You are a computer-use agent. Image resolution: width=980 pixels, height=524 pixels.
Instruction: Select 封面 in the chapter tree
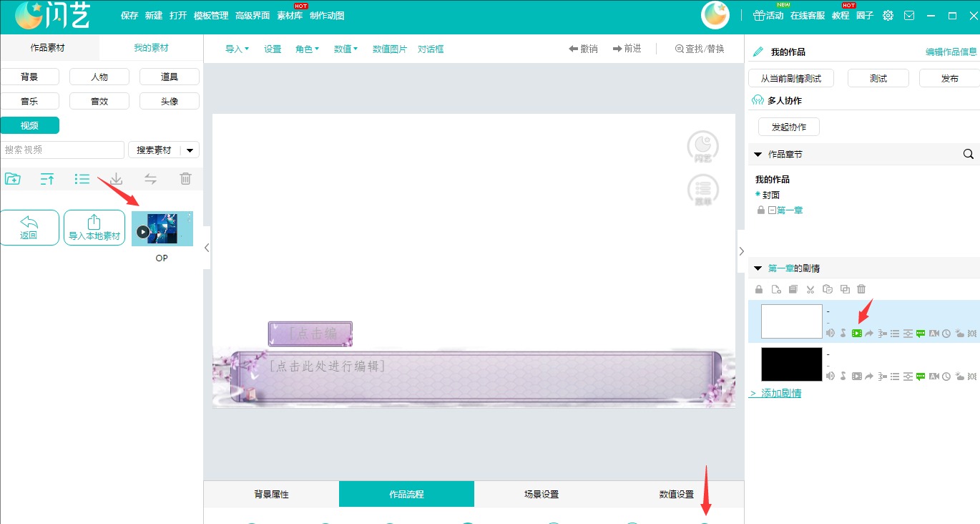click(770, 195)
